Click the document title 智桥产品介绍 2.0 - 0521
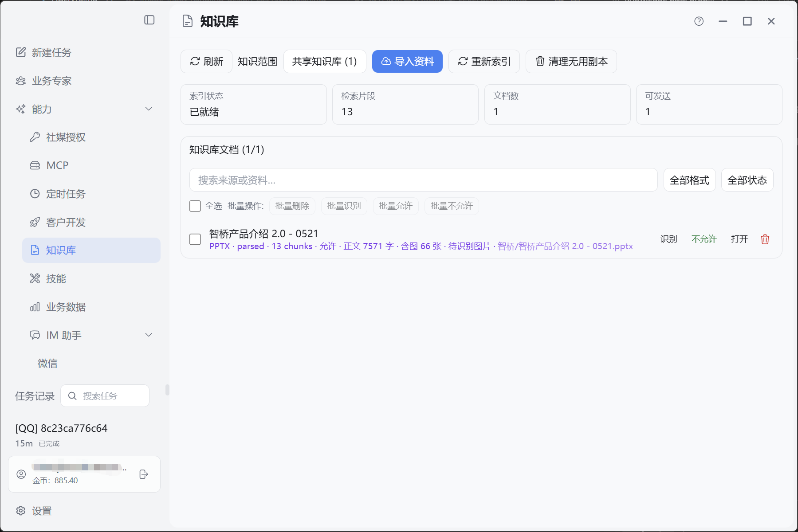Screen dimensions: 798x532 264,234
